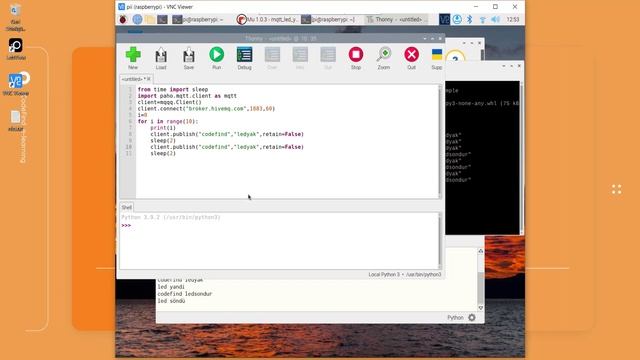Open the updates download tray icon

(x=457, y=19)
